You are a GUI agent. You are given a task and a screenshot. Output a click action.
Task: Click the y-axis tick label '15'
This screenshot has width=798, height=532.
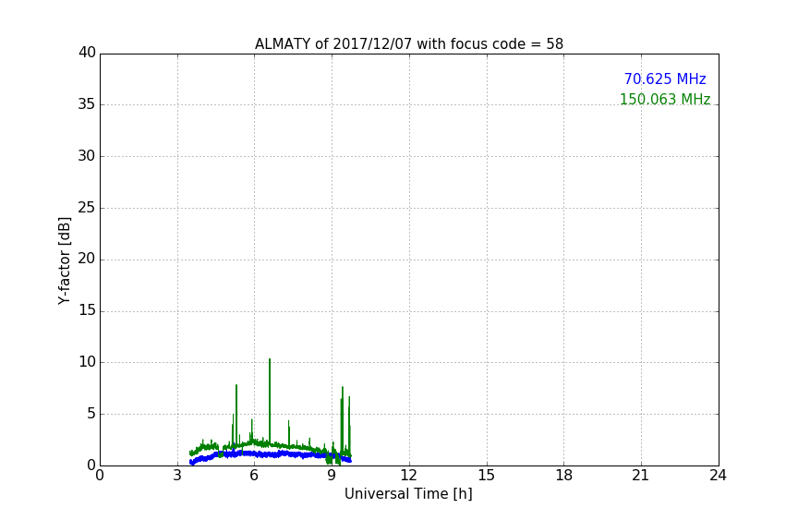click(x=87, y=310)
